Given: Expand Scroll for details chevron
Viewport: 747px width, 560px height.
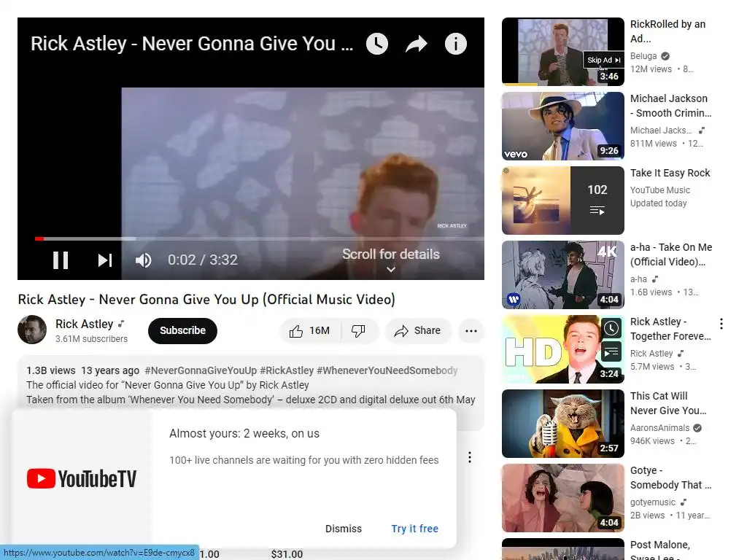Looking at the screenshot, I should tap(391, 270).
